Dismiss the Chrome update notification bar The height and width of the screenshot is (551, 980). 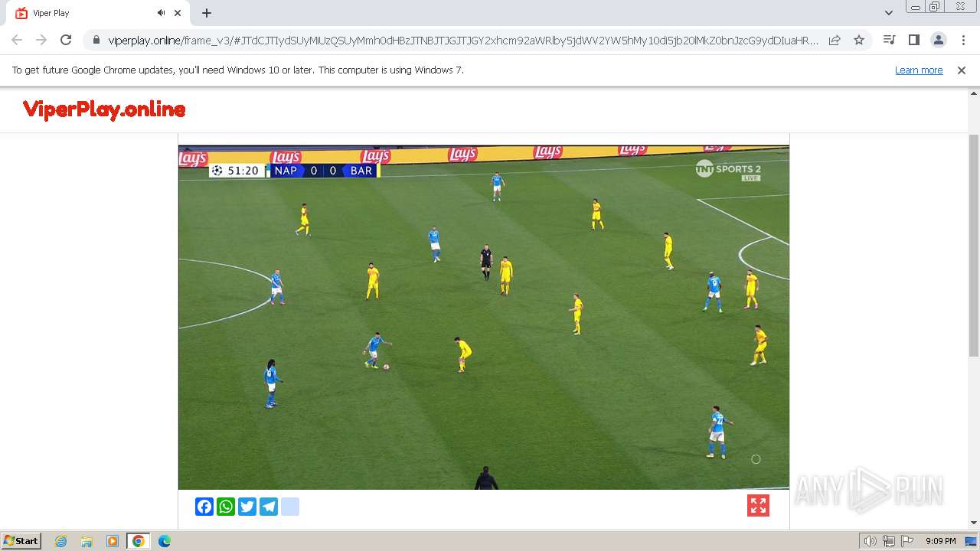[962, 70]
